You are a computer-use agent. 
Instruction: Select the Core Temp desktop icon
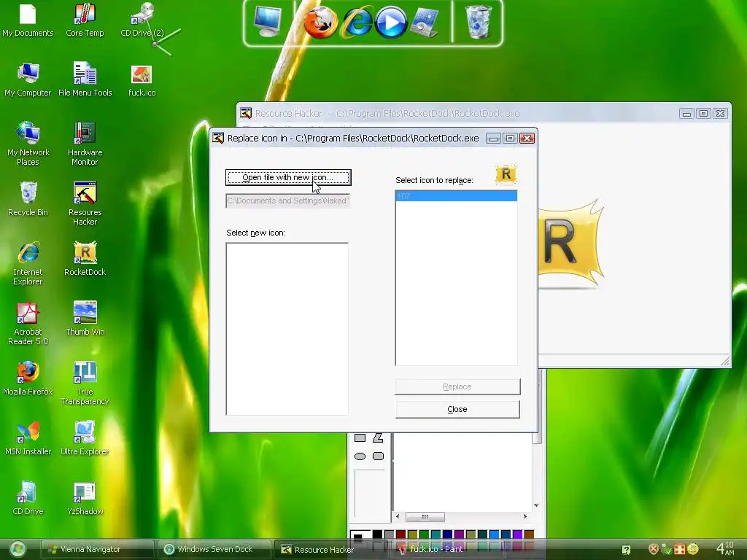pos(85,20)
